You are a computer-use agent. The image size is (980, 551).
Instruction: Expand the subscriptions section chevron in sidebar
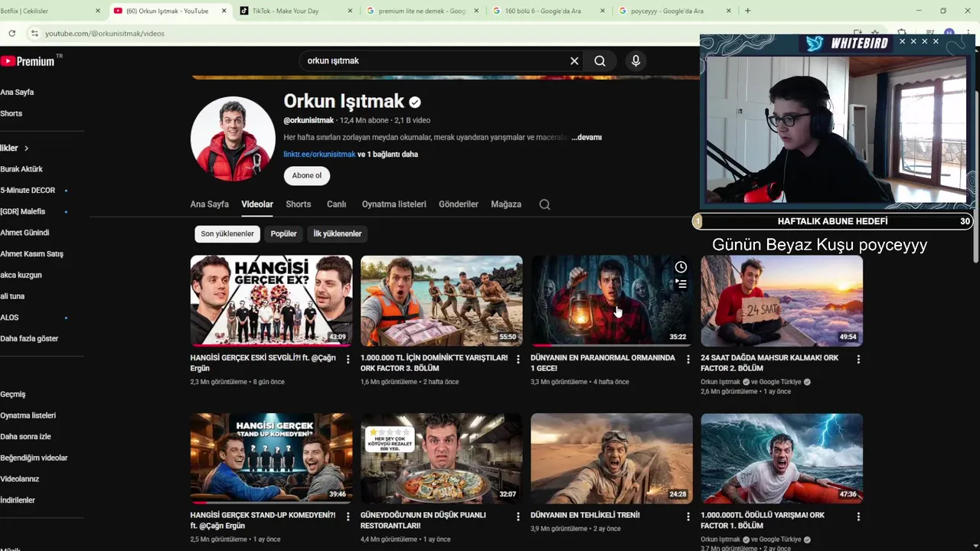click(x=26, y=148)
